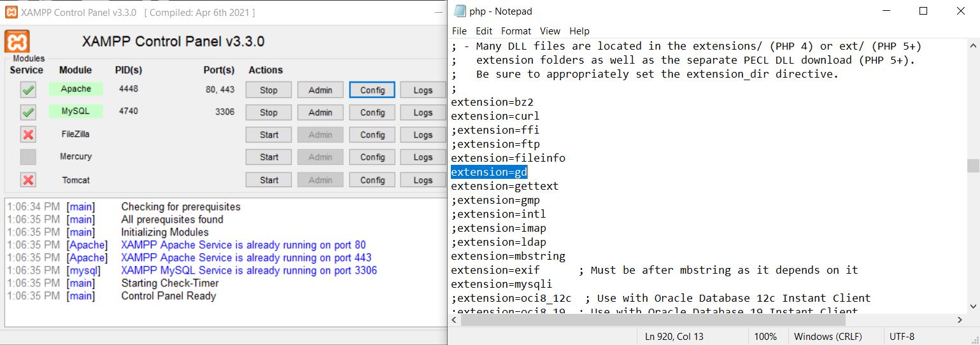This screenshot has height=345, width=980.
Task: Click 'UTF-8' encoding in status bar
Action: pos(900,337)
